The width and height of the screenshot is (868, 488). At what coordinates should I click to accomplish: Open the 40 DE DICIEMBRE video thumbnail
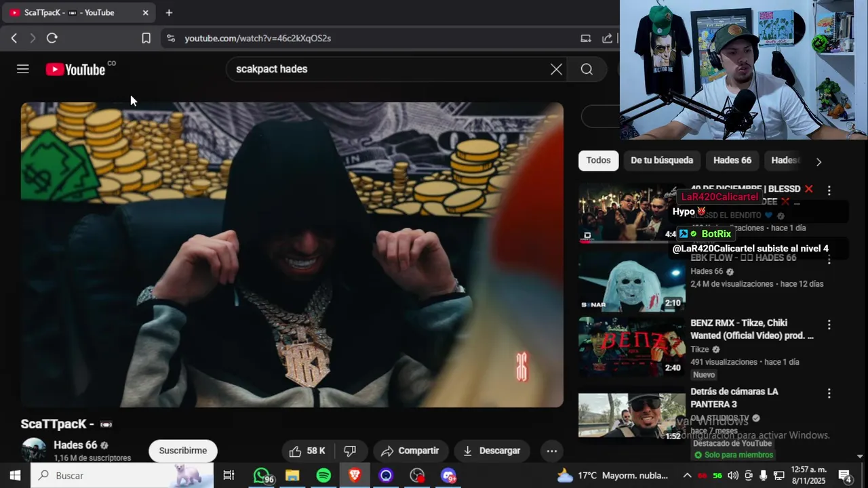pos(631,213)
